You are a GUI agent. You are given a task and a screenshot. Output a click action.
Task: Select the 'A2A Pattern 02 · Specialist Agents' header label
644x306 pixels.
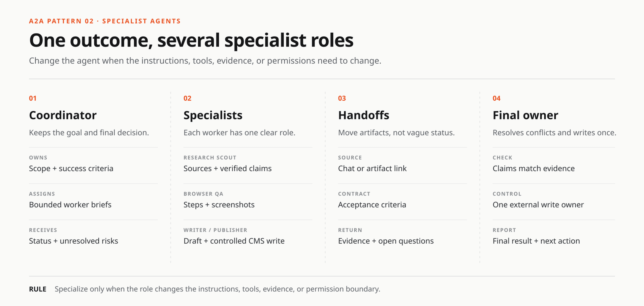105,21
